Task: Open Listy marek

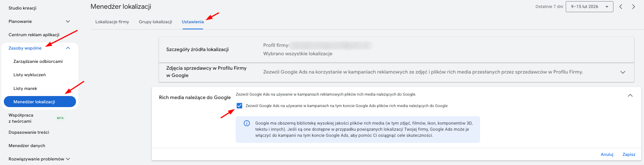Action: point(25,88)
